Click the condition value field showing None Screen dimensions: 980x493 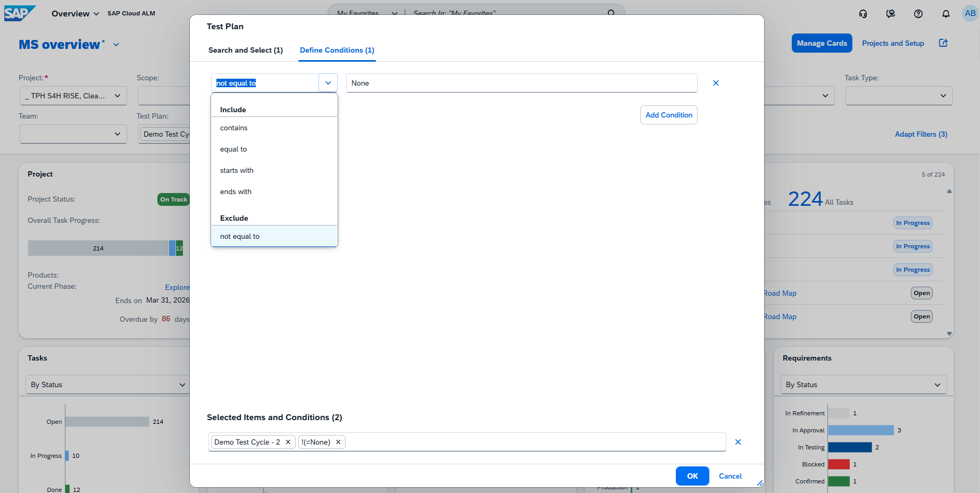522,83
